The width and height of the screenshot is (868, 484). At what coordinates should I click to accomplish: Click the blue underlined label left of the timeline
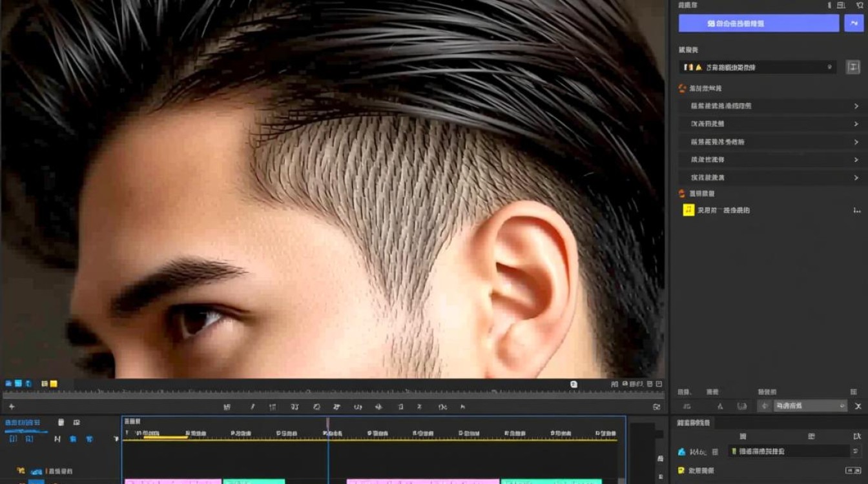point(23,423)
